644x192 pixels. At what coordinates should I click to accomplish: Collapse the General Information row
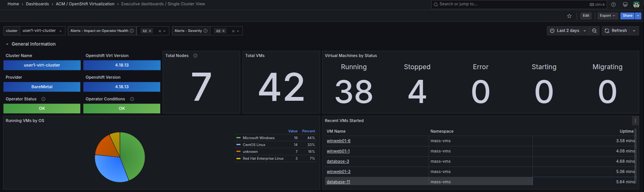30,44
